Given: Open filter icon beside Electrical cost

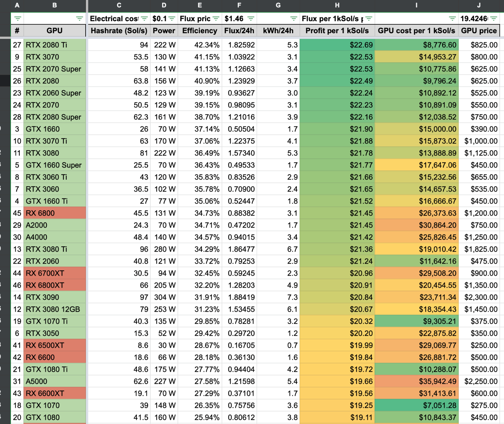Looking at the screenshot, I should pyautogui.click(x=144, y=19).
